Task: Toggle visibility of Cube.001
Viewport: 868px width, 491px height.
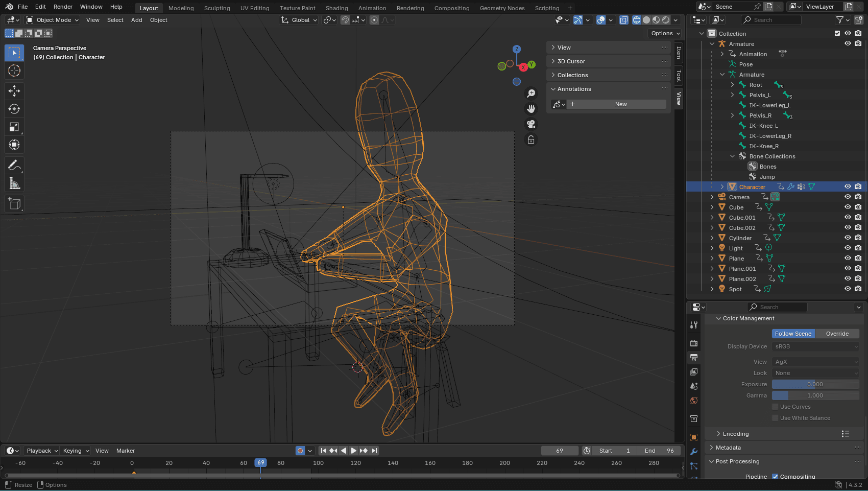Action: tap(848, 217)
